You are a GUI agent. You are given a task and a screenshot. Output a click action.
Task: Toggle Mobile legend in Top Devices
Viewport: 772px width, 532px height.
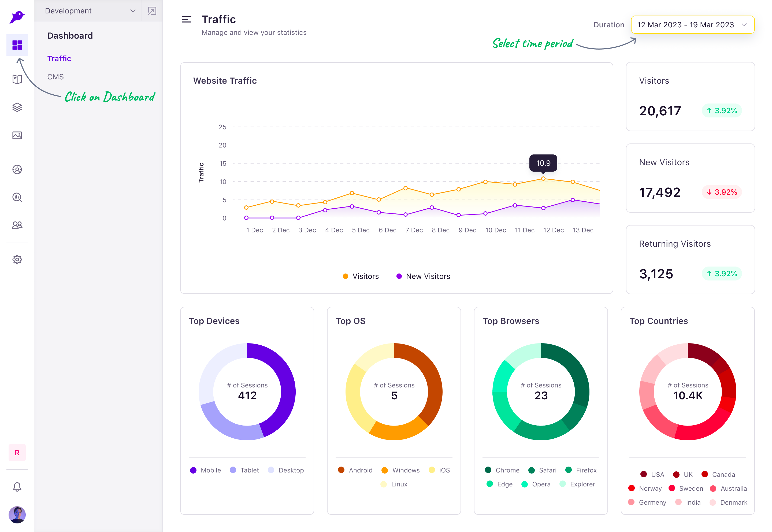(205, 470)
